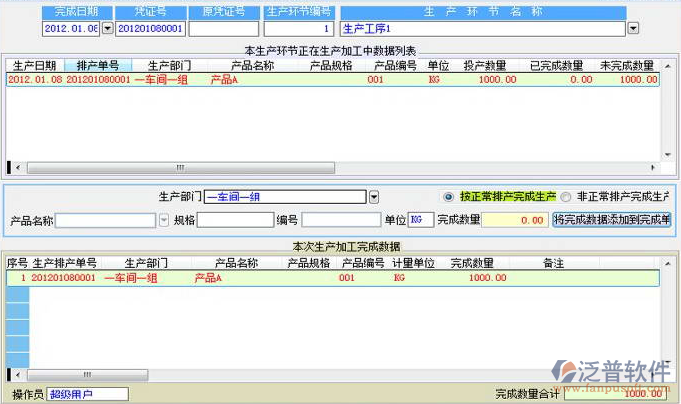Click the 备注 column header in lower table
Screen dimensions: 681x404
[x=554, y=263]
